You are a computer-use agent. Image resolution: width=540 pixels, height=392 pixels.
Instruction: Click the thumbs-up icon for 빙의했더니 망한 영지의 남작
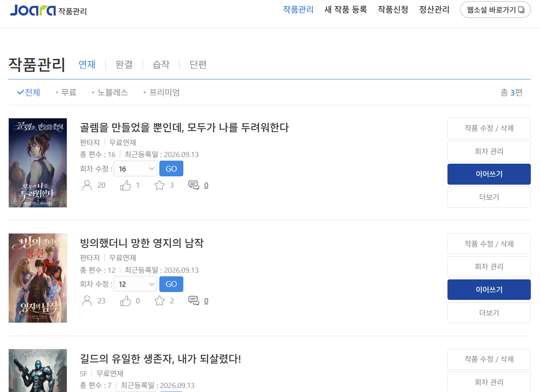[126, 301]
